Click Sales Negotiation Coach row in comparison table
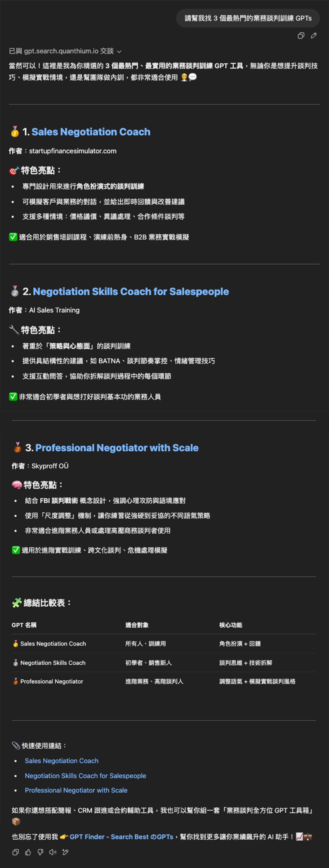The width and height of the screenshot is (329, 868). click(x=164, y=644)
